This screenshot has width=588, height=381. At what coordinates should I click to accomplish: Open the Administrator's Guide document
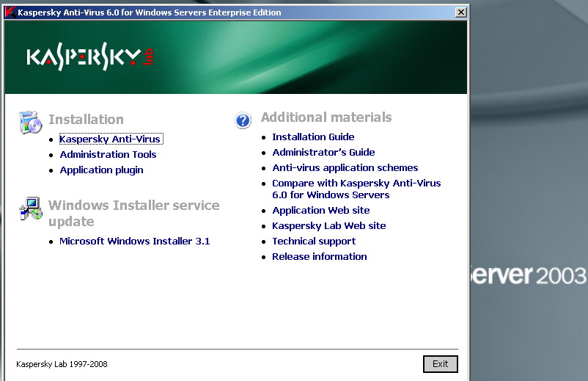click(x=323, y=152)
